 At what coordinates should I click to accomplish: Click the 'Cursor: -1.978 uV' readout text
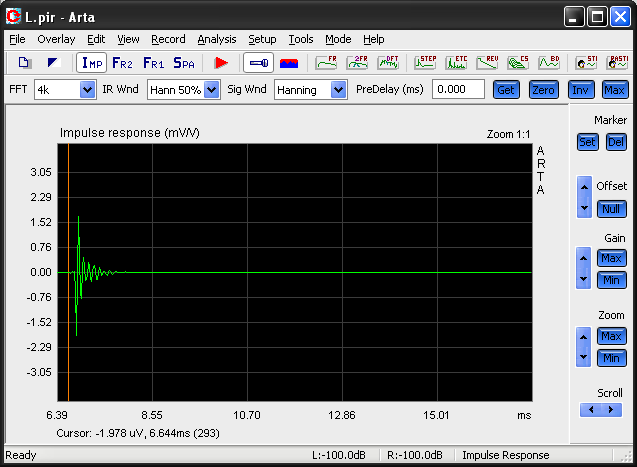(x=100, y=433)
